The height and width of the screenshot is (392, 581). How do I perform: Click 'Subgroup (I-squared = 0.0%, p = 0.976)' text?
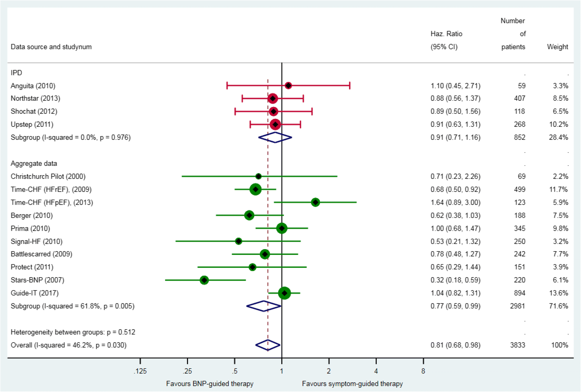pos(70,138)
